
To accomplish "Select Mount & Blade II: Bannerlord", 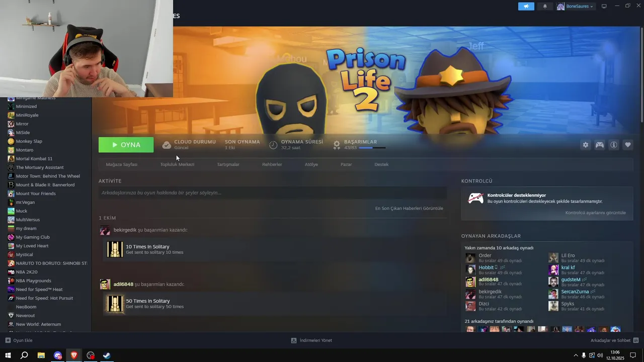I will point(46,185).
